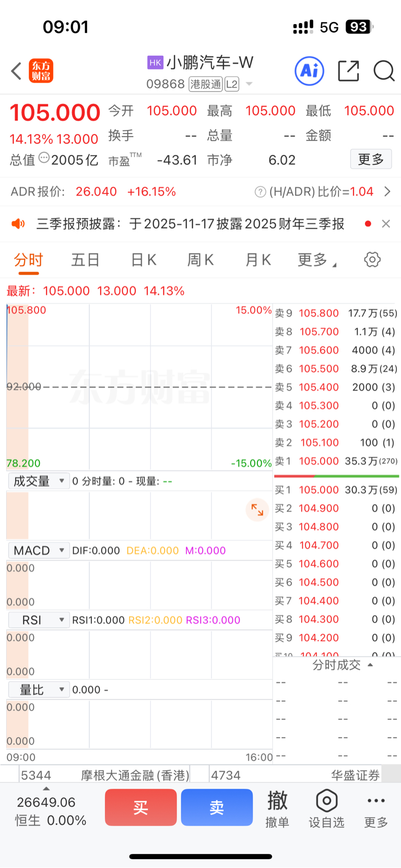Tap 买2 104.900 order row

pos(336,508)
